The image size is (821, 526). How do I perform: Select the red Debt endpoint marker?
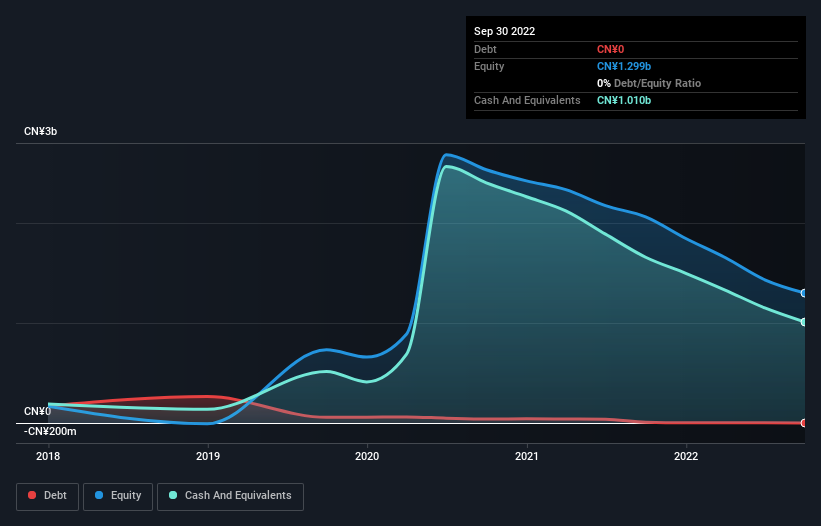coord(804,423)
